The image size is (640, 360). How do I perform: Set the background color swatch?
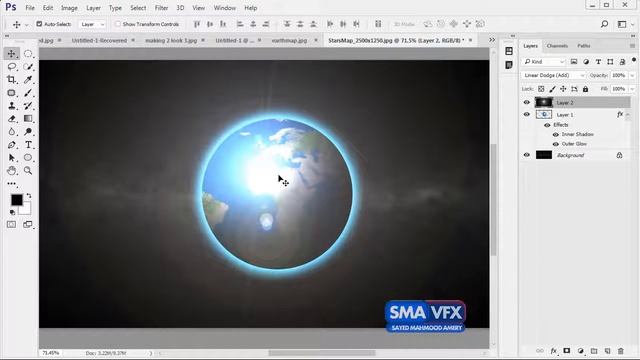(26, 209)
